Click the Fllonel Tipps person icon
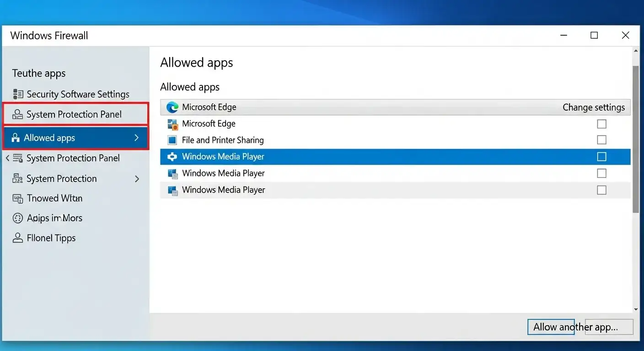Image resolution: width=644 pixels, height=351 pixels. point(18,238)
